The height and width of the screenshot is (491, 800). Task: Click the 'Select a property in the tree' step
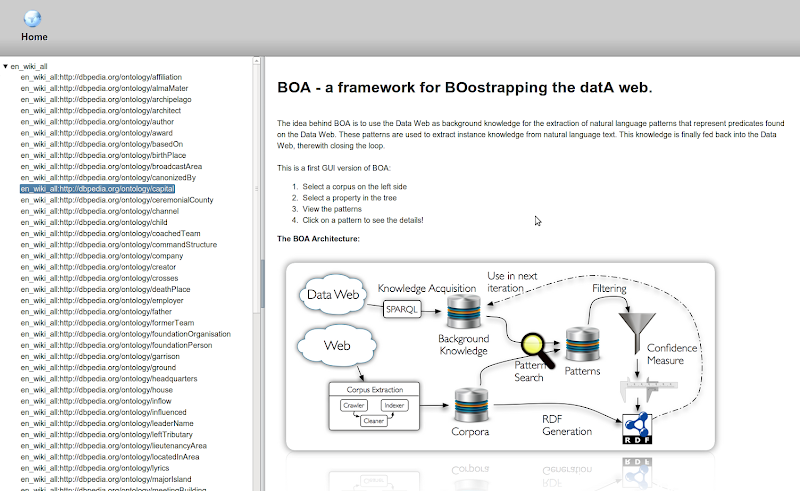(349, 198)
